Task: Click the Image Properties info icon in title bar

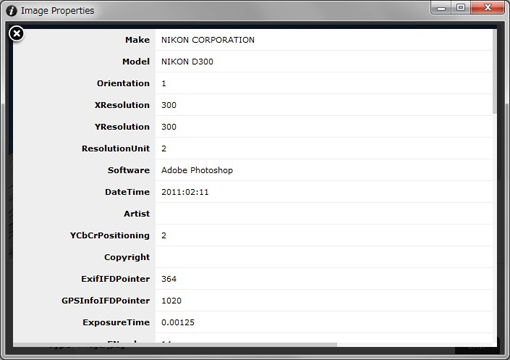Action: click(x=11, y=11)
